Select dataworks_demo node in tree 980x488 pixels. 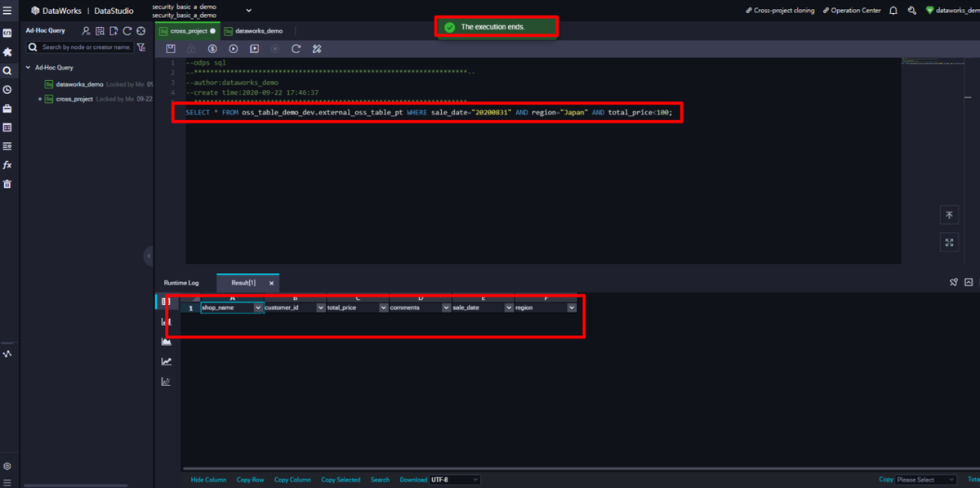tap(79, 84)
